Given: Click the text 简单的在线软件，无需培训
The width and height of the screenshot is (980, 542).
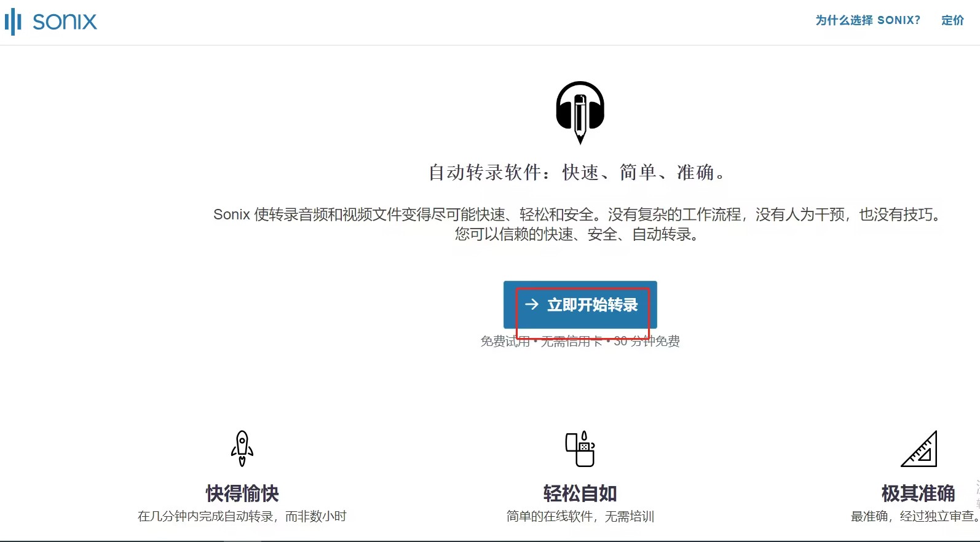Looking at the screenshot, I should click(x=580, y=516).
